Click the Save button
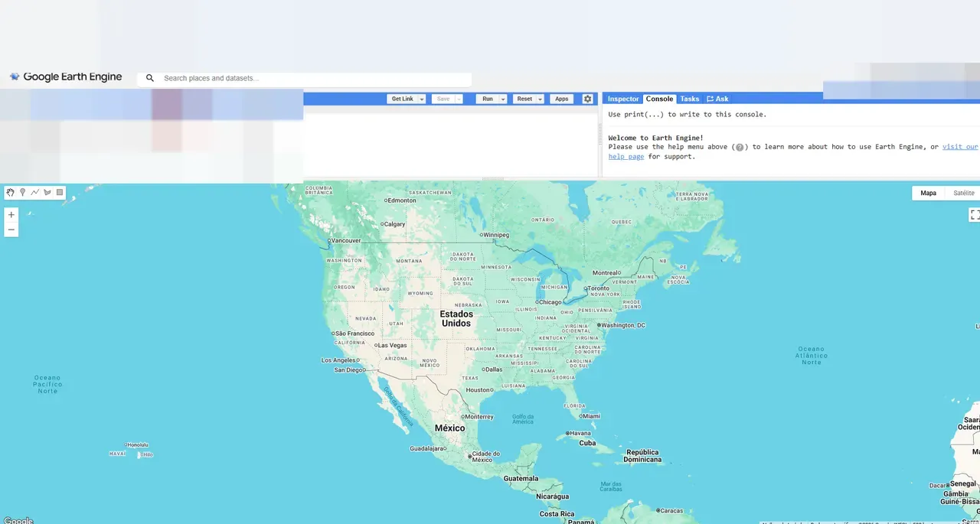This screenshot has height=524, width=980. [x=443, y=99]
